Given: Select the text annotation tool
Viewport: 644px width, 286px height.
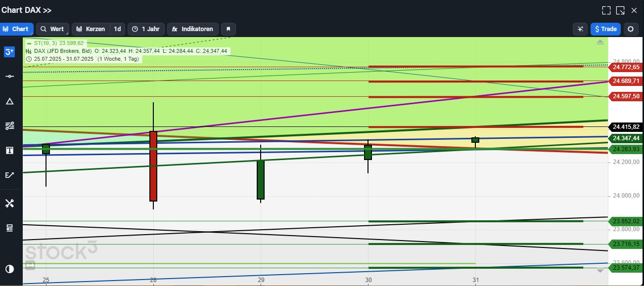Looking at the screenshot, I should (x=9, y=151).
